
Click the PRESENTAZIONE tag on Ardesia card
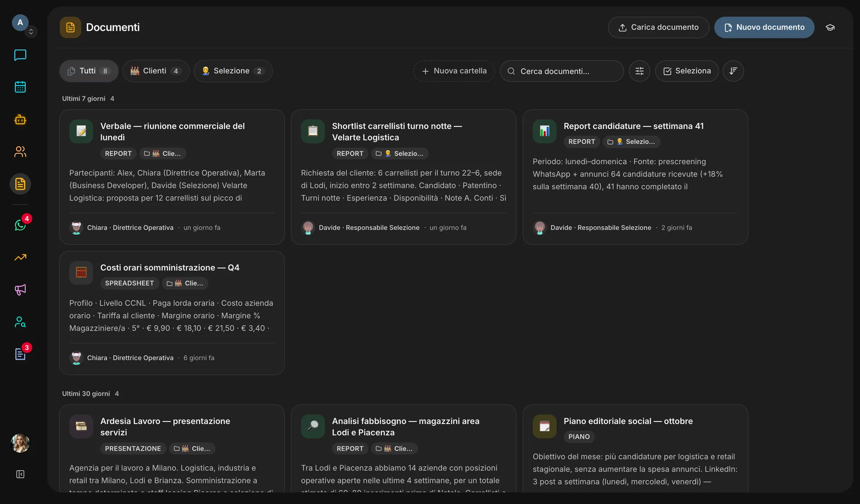click(x=133, y=449)
